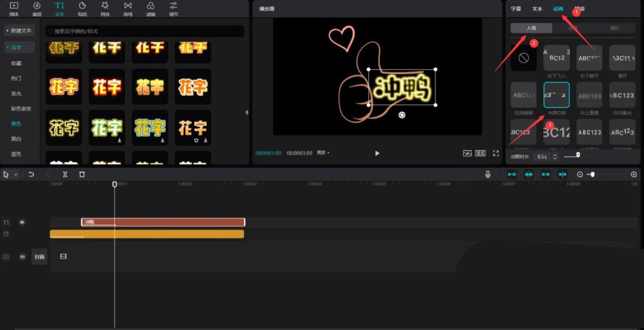
Task: Select the 文本 text panel icon
Action: click(x=60, y=8)
